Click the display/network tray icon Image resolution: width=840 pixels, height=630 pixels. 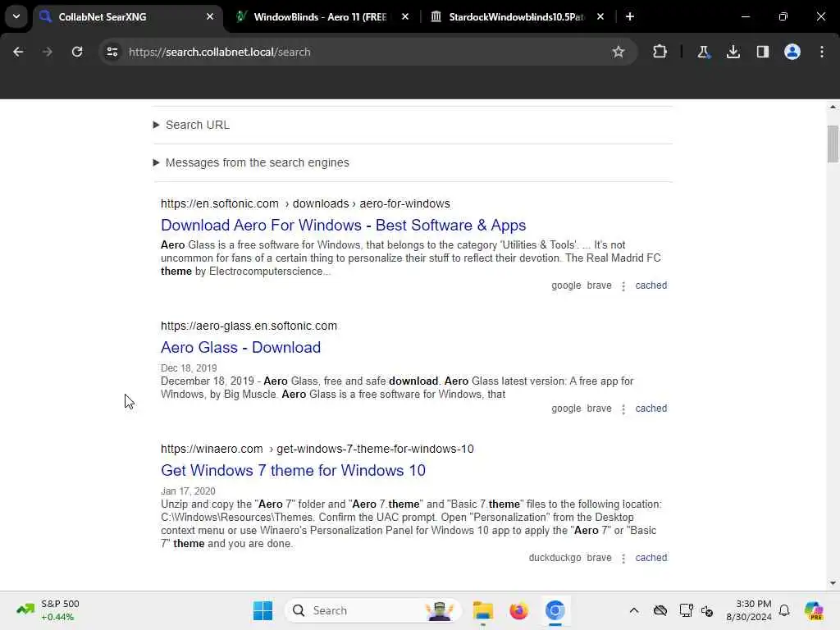[x=685, y=610]
